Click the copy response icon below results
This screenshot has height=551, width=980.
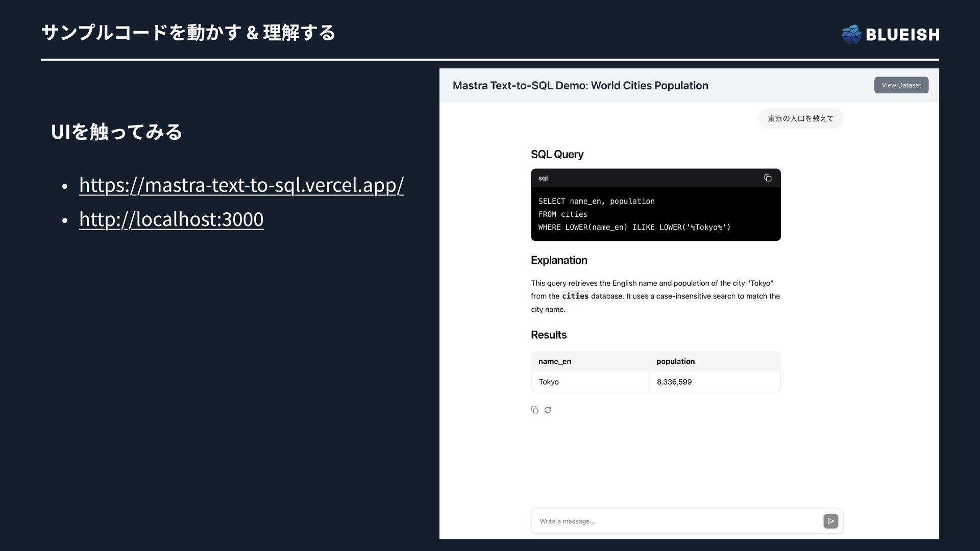tap(534, 410)
